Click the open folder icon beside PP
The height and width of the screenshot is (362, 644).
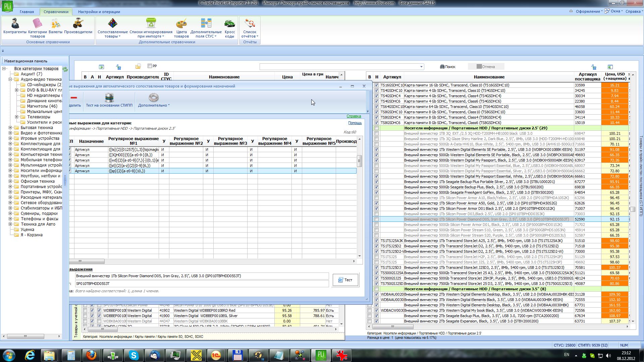(138, 66)
